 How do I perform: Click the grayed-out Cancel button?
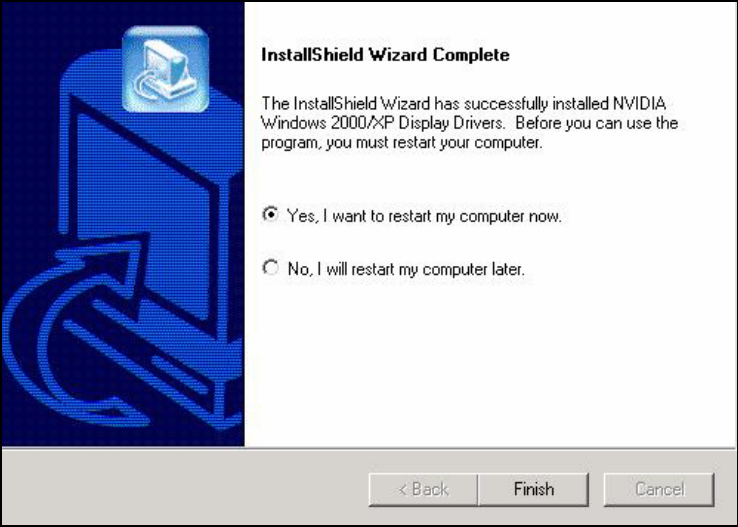659,489
